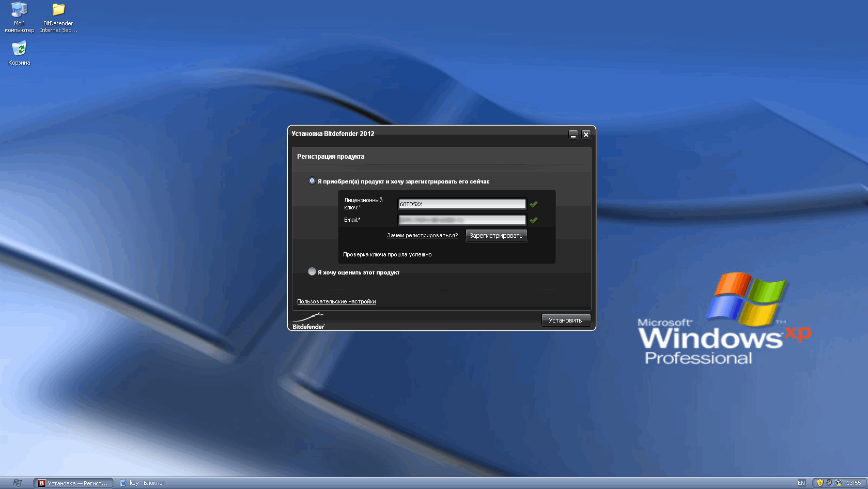868x489 pixels.
Task: Click into the Email input field
Action: click(x=462, y=220)
